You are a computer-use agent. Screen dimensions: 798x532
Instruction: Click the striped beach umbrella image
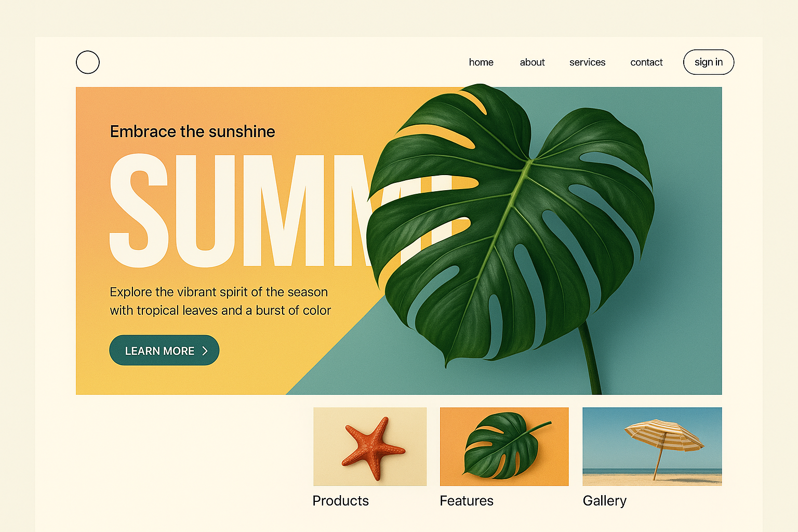[x=663, y=447]
